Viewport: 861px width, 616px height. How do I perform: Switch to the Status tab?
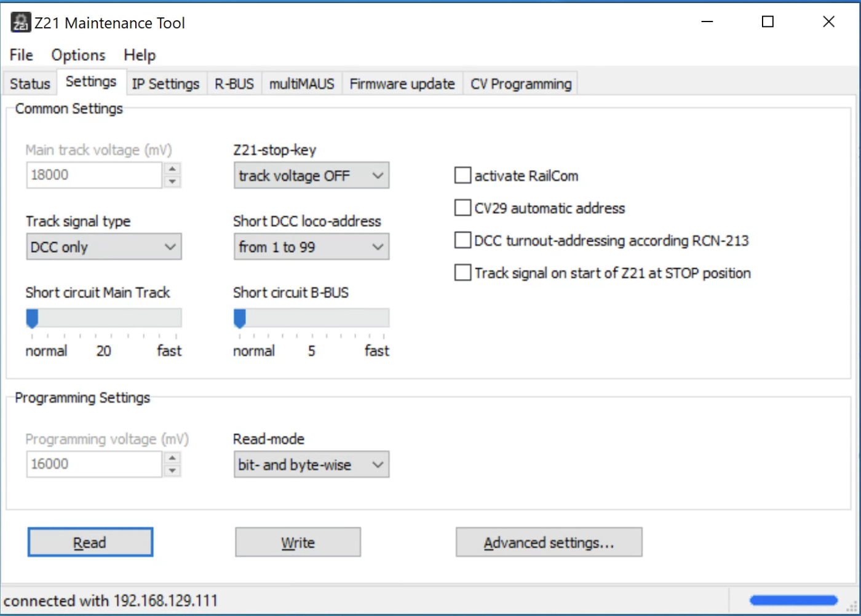(x=30, y=84)
